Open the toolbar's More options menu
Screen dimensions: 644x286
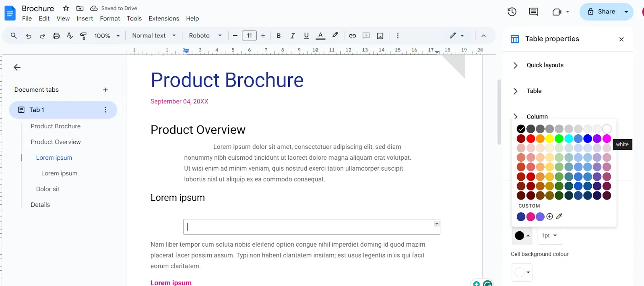(398, 36)
